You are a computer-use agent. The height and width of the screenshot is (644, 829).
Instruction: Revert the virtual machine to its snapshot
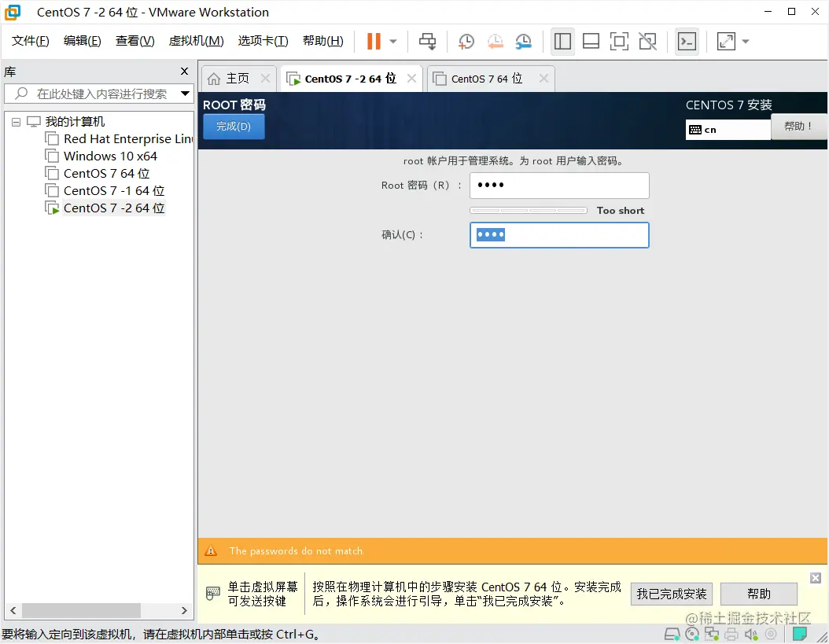pyautogui.click(x=495, y=41)
